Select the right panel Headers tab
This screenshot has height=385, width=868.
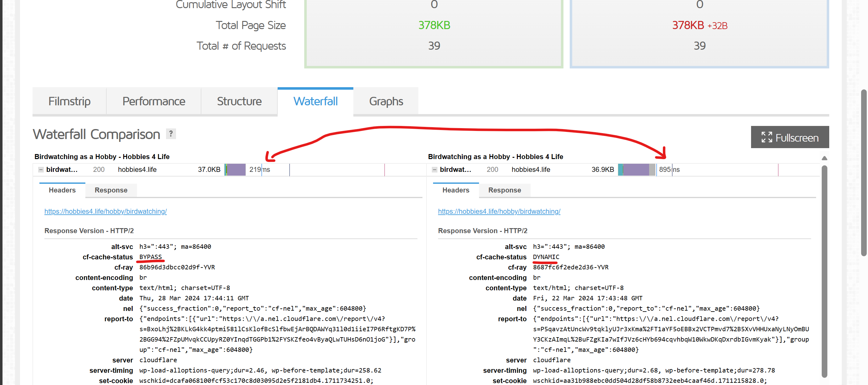coord(456,190)
